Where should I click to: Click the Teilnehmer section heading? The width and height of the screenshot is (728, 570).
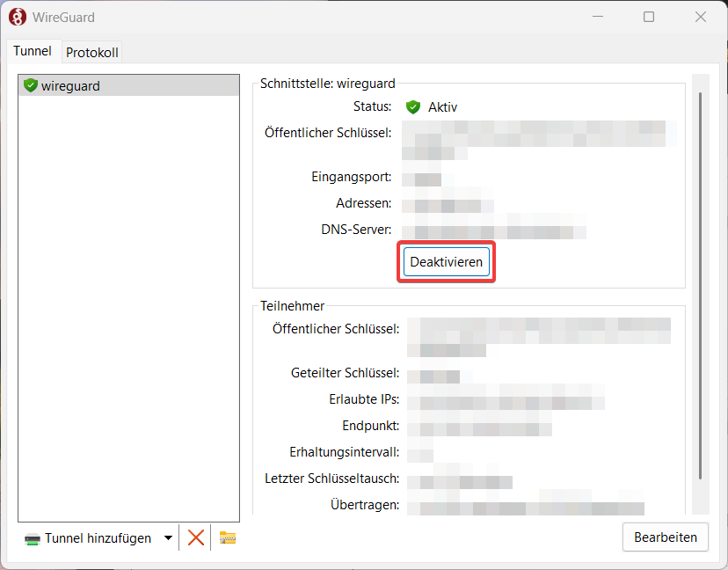point(292,306)
